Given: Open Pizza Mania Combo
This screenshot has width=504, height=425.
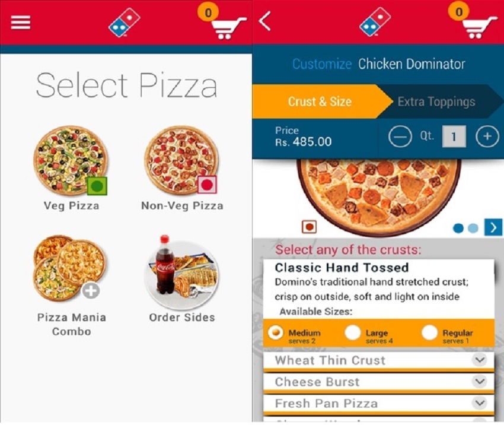Looking at the screenshot, I should click(x=71, y=286).
